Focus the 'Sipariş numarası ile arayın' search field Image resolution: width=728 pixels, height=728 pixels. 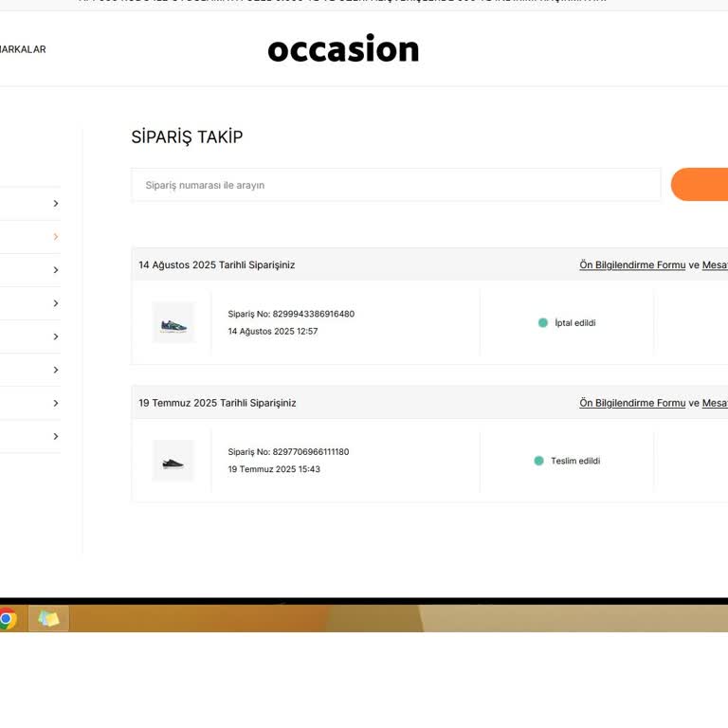click(x=396, y=185)
